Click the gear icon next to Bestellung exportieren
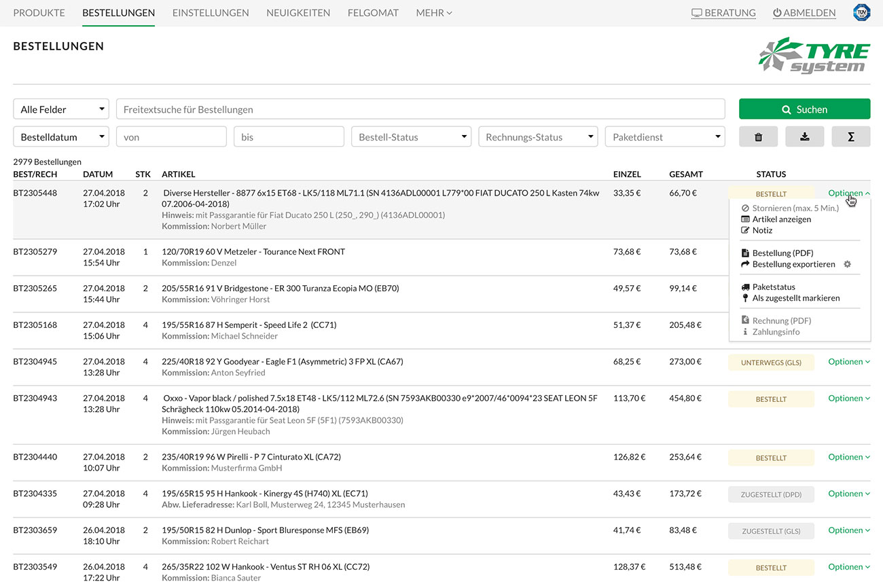This screenshot has width=883, height=588. pyautogui.click(x=846, y=264)
